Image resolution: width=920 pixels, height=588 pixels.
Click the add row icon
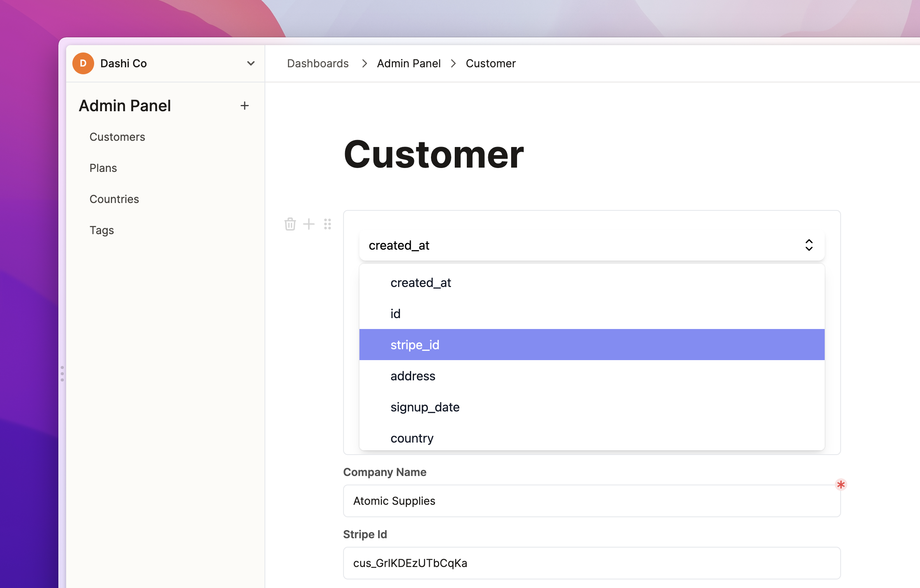coord(308,222)
